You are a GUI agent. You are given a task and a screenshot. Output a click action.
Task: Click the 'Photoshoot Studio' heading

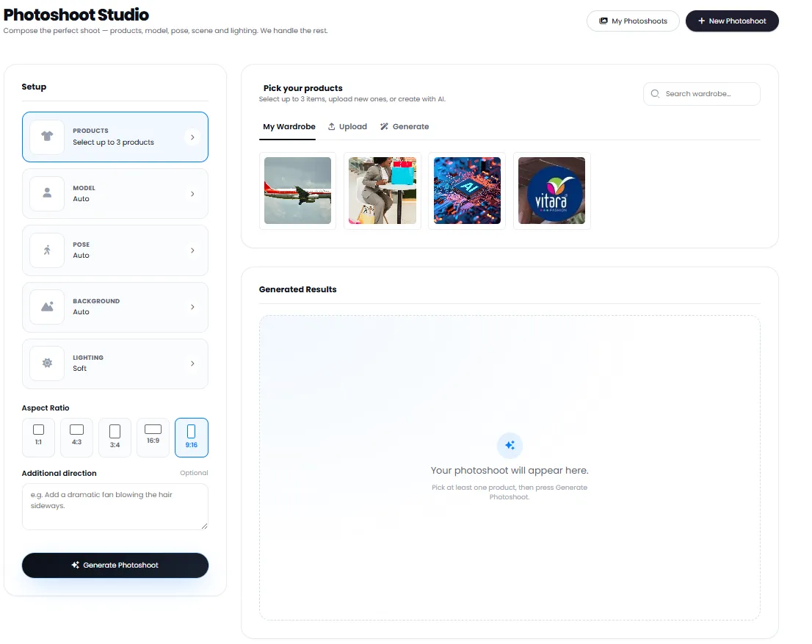(76, 15)
